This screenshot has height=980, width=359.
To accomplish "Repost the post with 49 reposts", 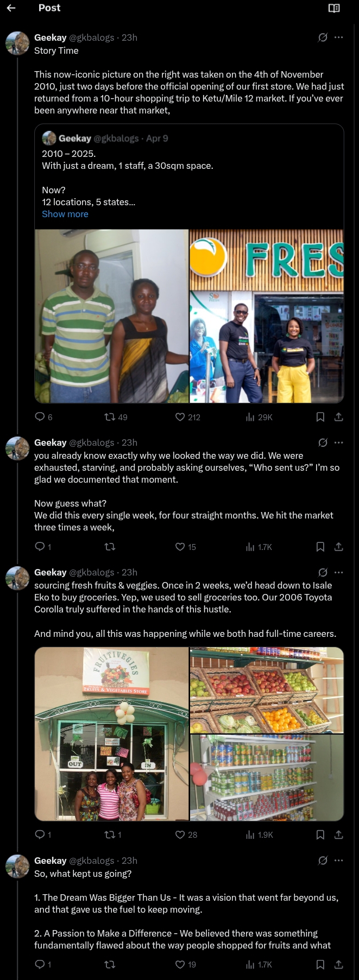I will point(115,417).
